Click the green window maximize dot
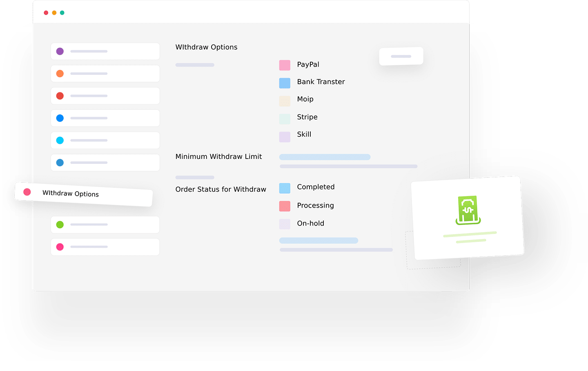 [62, 13]
